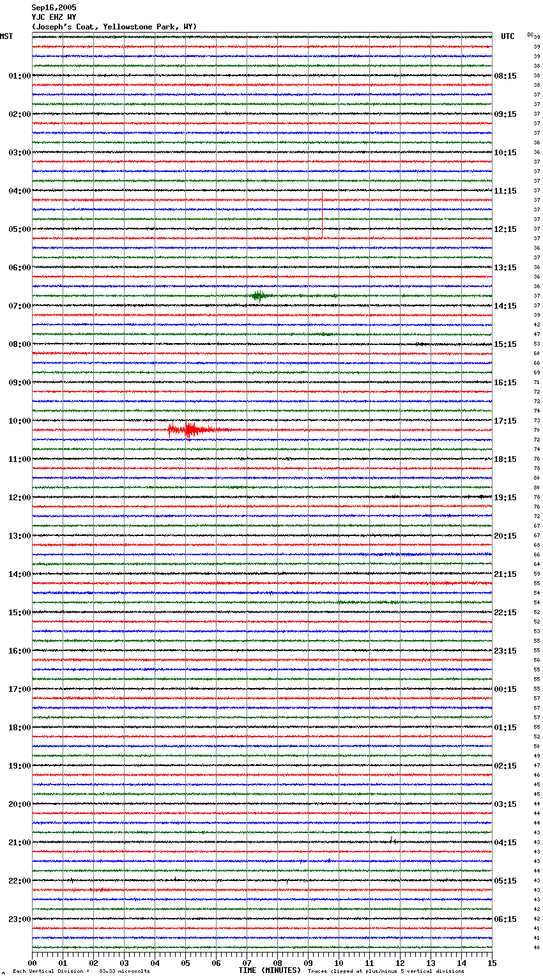
Task: Select the 15:00 MST row label
Action: click(x=20, y=613)
